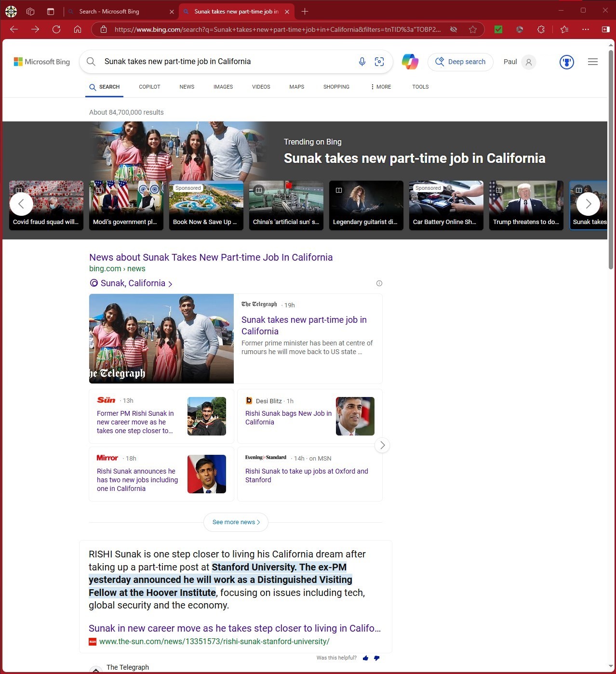Image resolution: width=616 pixels, height=674 pixels.
Task: Open the Paul account profile
Action: (x=520, y=62)
